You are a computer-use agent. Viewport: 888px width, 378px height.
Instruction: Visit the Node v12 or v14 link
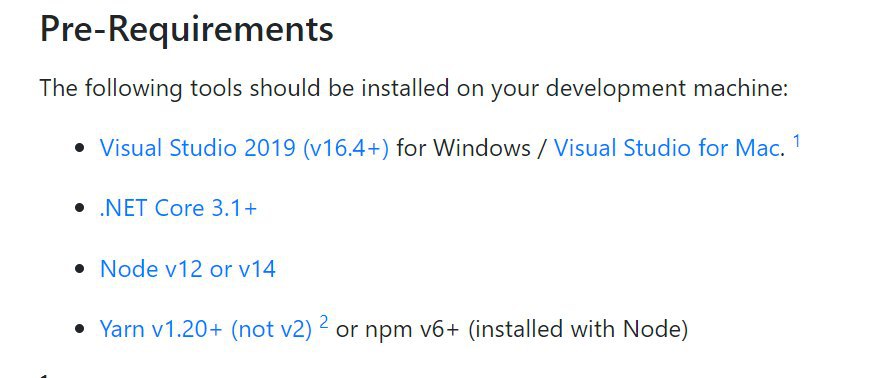point(187,269)
